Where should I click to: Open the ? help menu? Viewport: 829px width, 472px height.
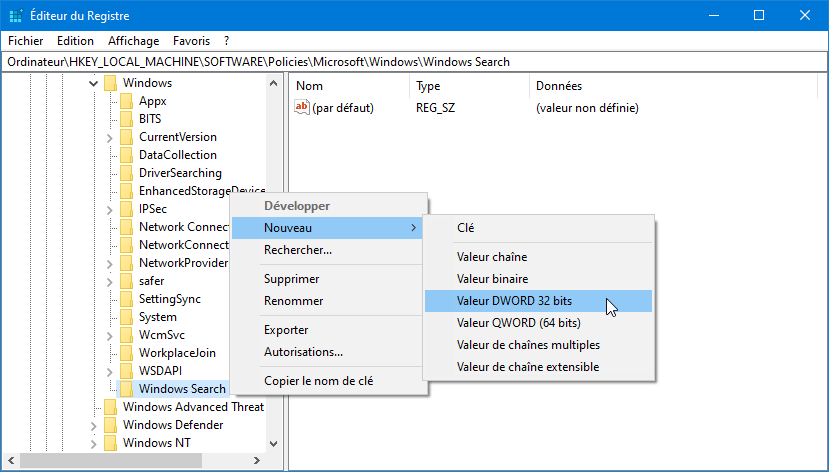(226, 41)
